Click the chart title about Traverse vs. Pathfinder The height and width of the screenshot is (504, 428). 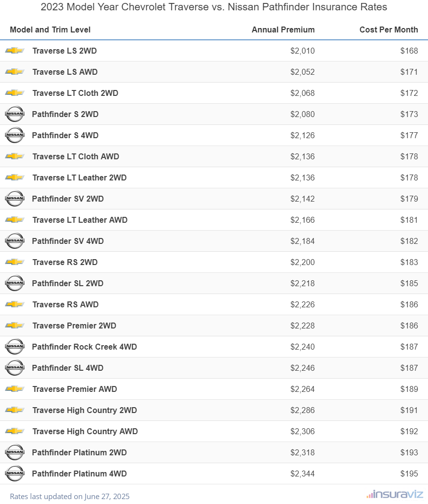[214, 7]
